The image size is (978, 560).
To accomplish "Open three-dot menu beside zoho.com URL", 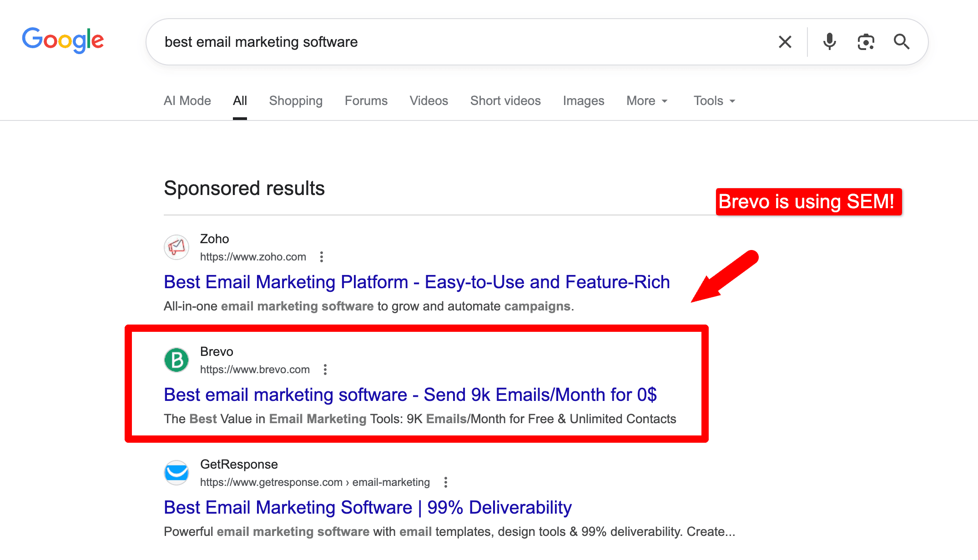I will pyautogui.click(x=322, y=257).
